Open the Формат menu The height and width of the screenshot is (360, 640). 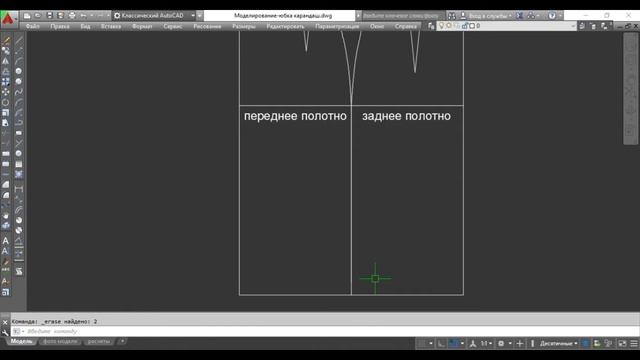point(142,26)
